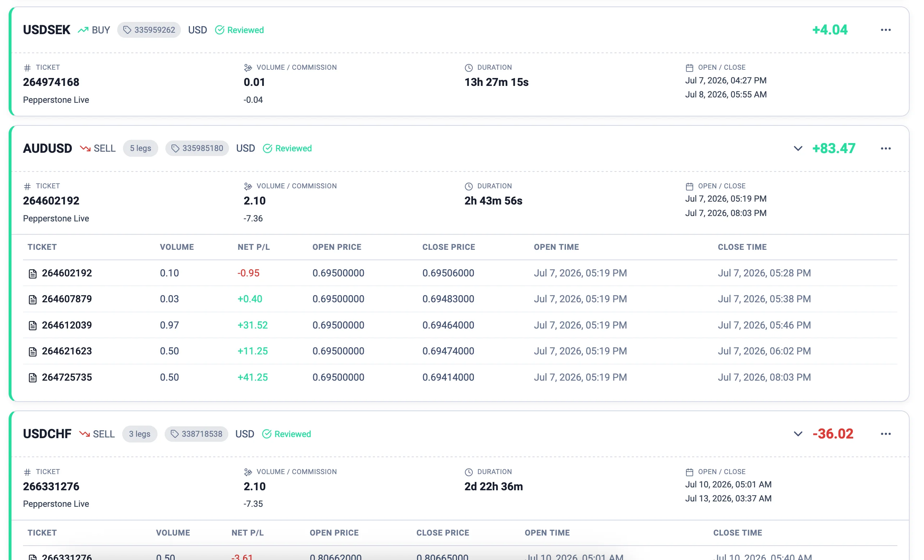The width and height of the screenshot is (924, 560).
Task: Click the document icon for leg 264602192
Action: pos(33,274)
